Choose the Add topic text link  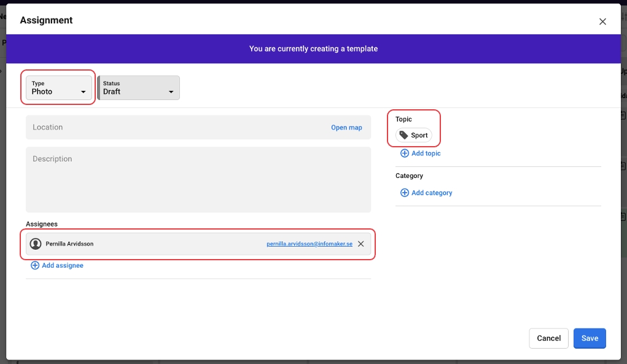[x=426, y=153]
